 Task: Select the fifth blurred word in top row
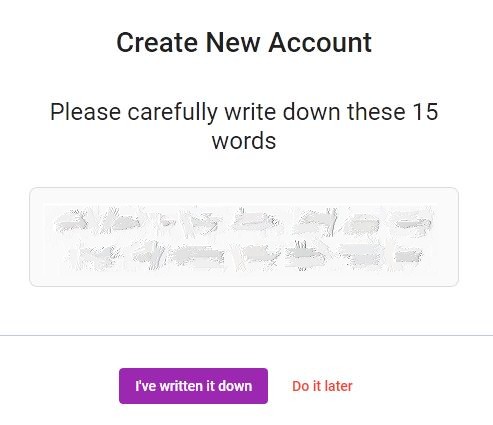(x=256, y=220)
